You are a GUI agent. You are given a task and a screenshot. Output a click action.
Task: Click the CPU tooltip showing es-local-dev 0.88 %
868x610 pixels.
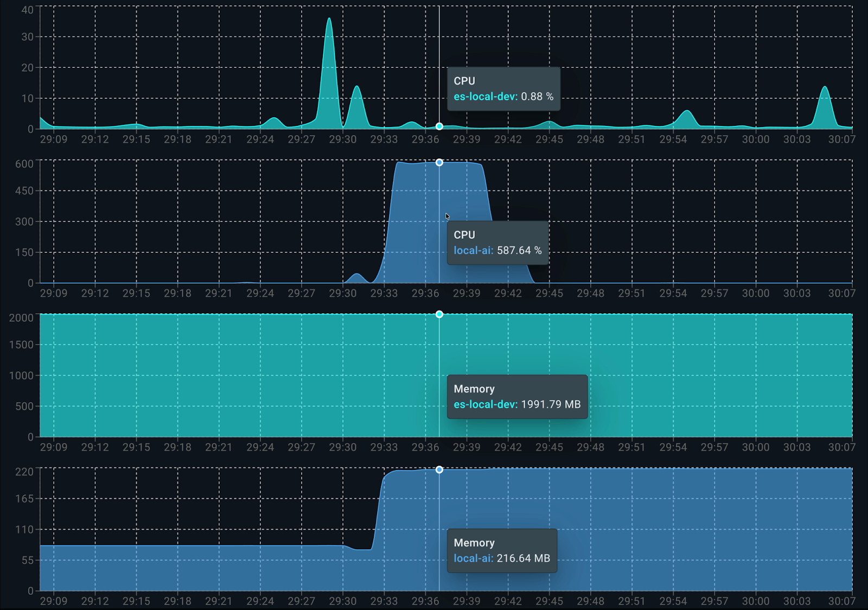point(503,89)
